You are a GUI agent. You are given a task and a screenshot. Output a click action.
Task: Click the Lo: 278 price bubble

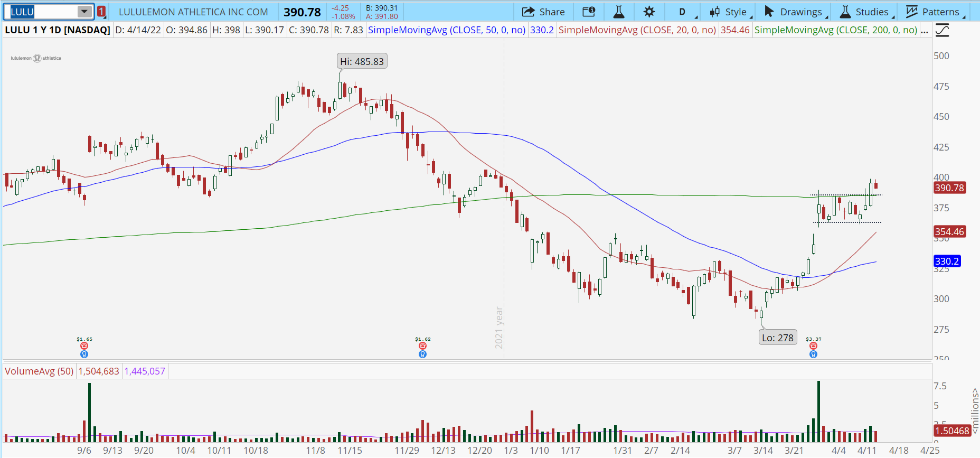click(778, 338)
